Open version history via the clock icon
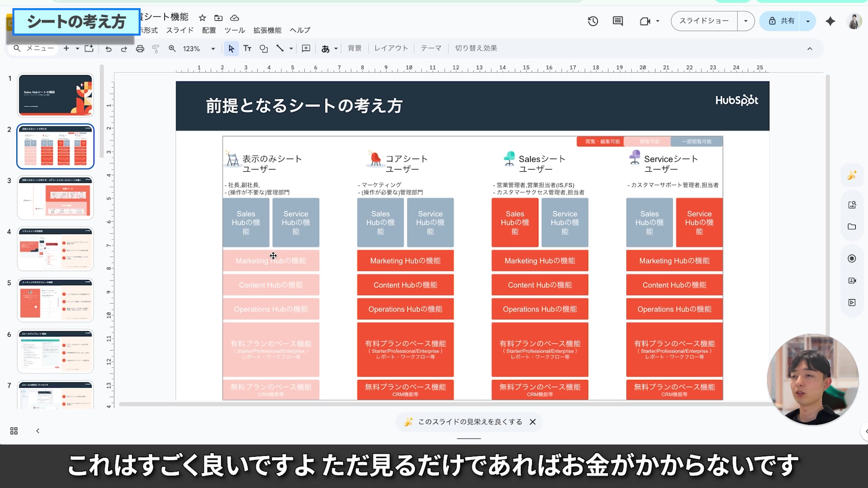The height and width of the screenshot is (488, 868). point(593,21)
